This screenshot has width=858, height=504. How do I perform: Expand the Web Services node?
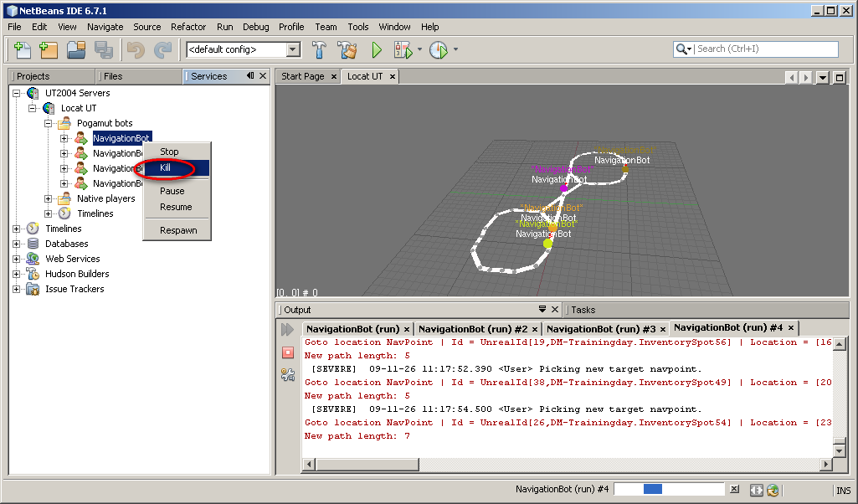point(17,259)
